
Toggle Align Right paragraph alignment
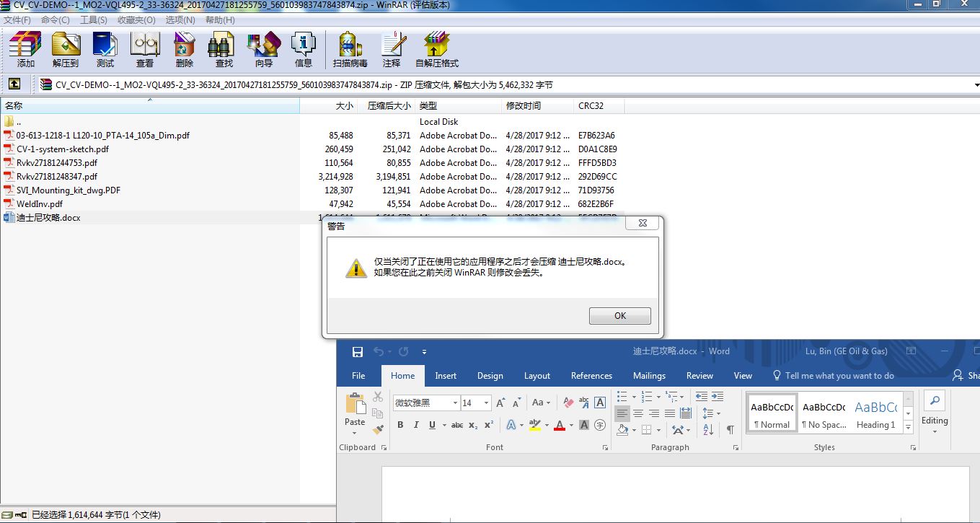(653, 413)
